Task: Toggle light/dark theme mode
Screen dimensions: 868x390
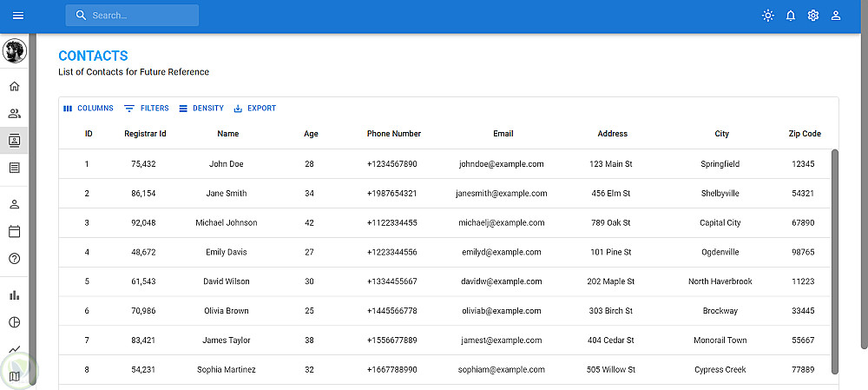Action: (767, 16)
